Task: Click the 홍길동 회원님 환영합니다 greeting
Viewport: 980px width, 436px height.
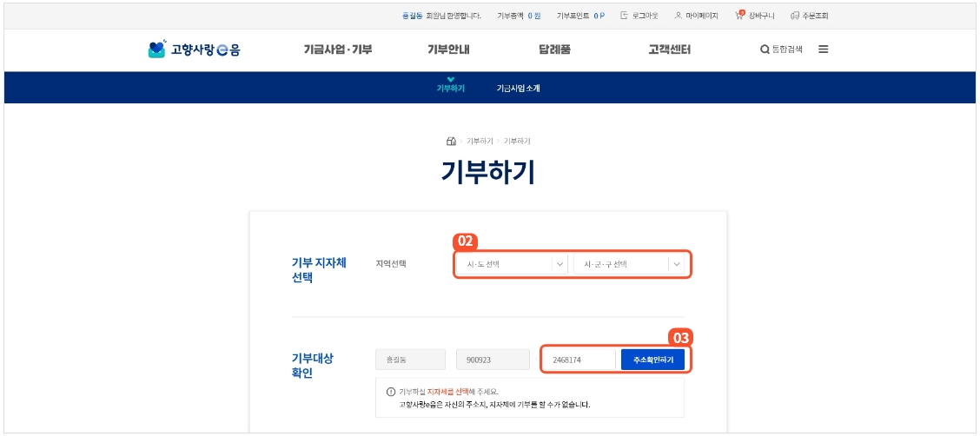Action: pos(442,16)
